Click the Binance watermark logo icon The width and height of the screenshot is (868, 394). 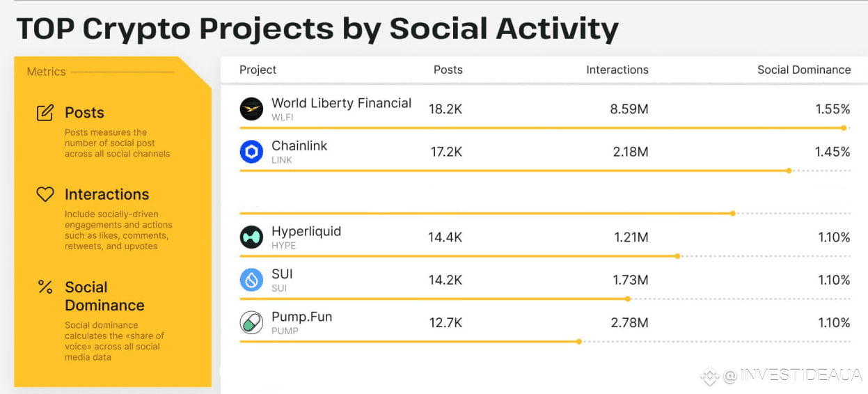coord(709,376)
